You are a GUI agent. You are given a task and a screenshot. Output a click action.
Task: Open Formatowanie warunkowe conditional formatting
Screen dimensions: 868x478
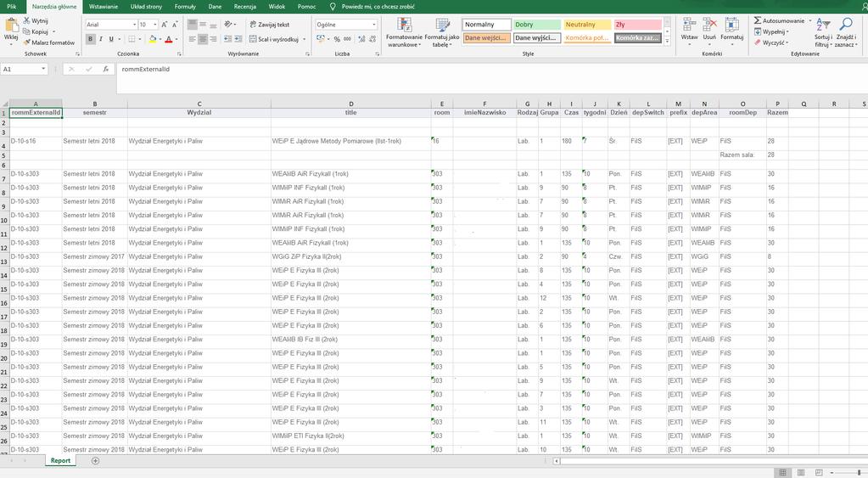404,32
